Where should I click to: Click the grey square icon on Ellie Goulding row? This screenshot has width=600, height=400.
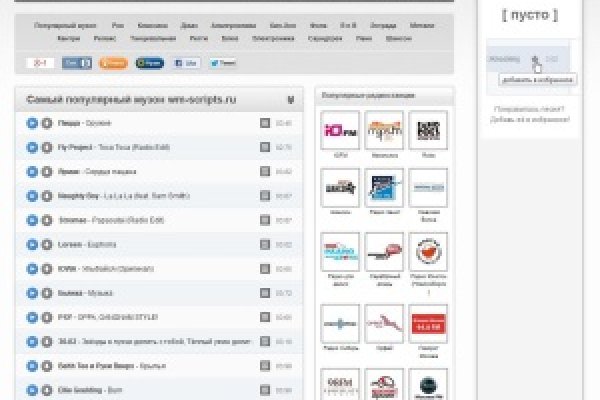click(x=264, y=390)
